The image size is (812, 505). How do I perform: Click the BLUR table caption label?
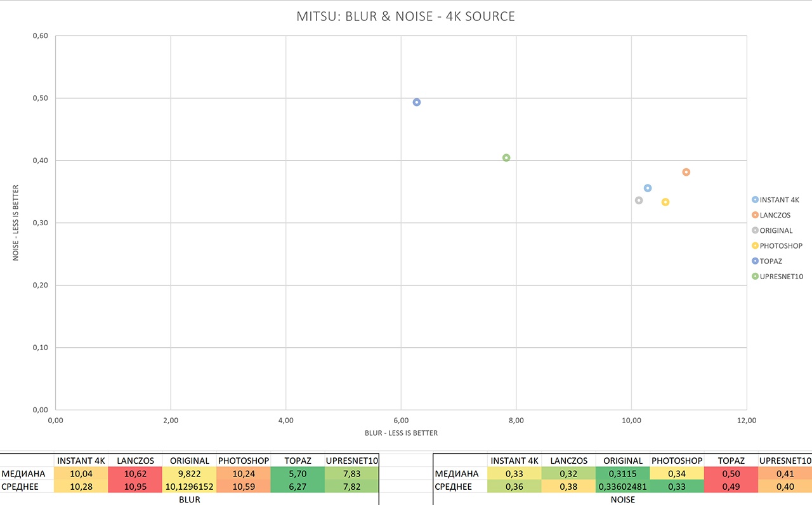click(190, 499)
